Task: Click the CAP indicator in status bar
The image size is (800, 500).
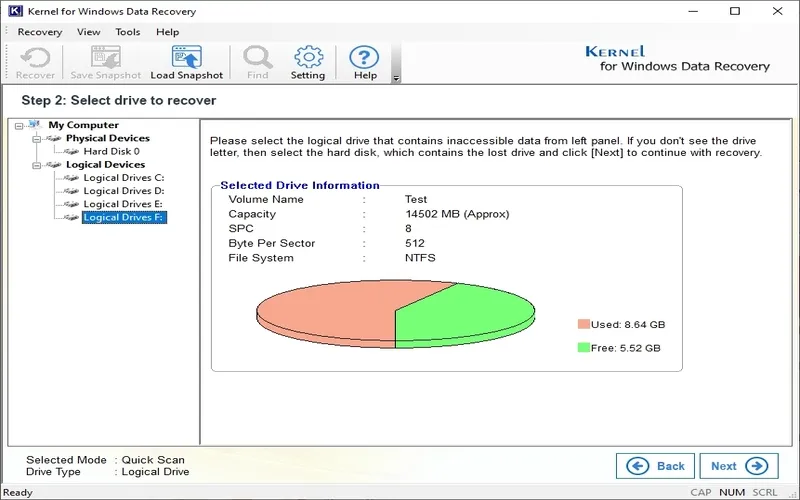Action: click(701, 492)
